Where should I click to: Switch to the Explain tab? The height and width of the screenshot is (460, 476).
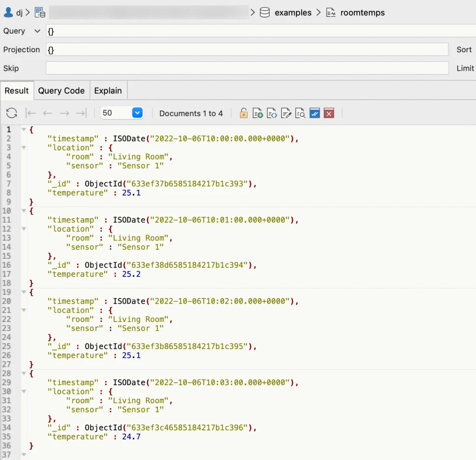click(x=108, y=91)
